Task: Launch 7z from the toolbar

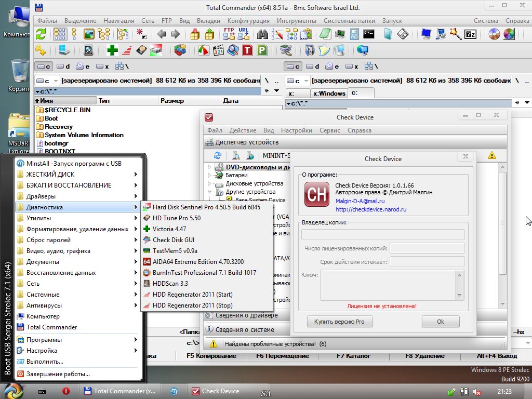Action: pyautogui.click(x=470, y=34)
